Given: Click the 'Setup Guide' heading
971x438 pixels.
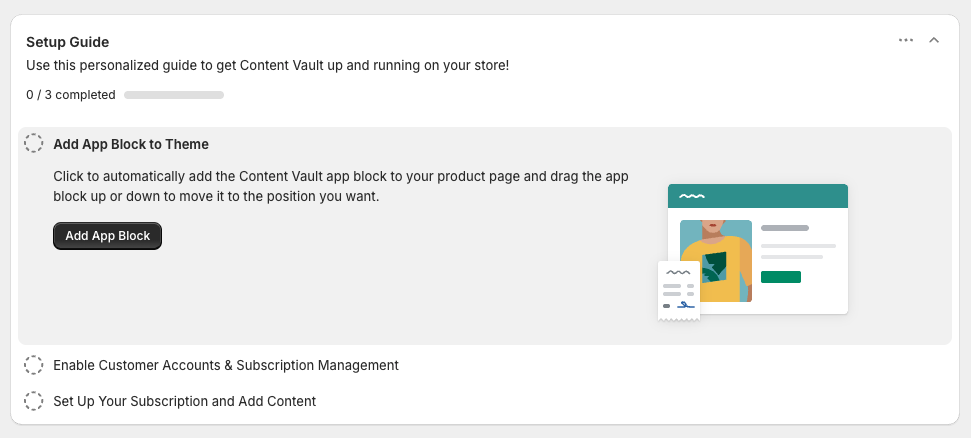Looking at the screenshot, I should point(68,42).
